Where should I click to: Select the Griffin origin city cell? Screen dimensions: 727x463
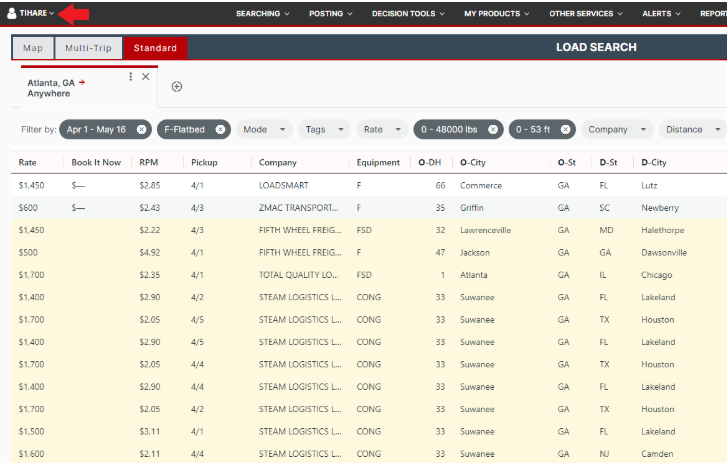(x=472, y=208)
